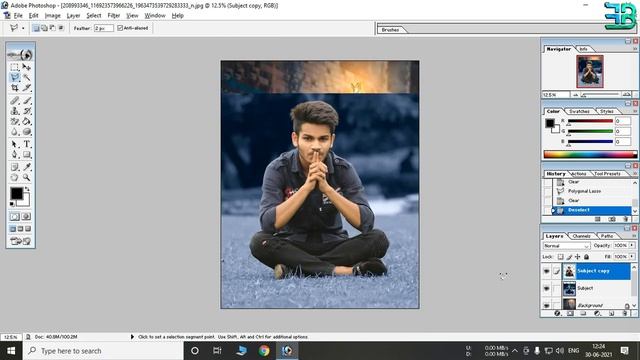
Task: Switch to the Channels tab
Action: pos(582,236)
